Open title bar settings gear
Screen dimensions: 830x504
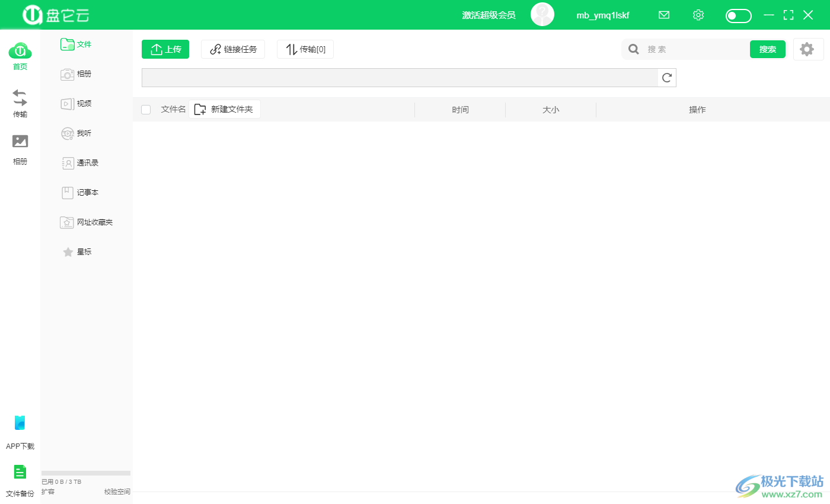(x=698, y=15)
